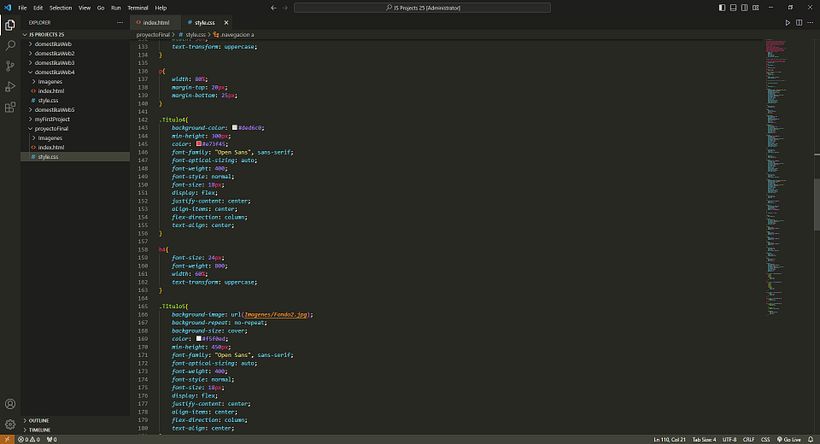The width and height of the screenshot is (820, 444).
Task: Open Explorer views and more actions ellipsis
Action: 120,22
